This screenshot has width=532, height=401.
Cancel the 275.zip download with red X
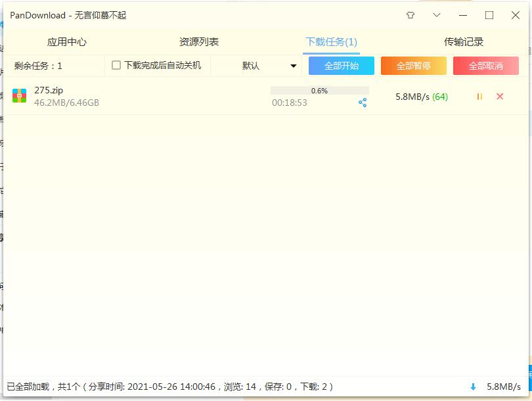(500, 97)
